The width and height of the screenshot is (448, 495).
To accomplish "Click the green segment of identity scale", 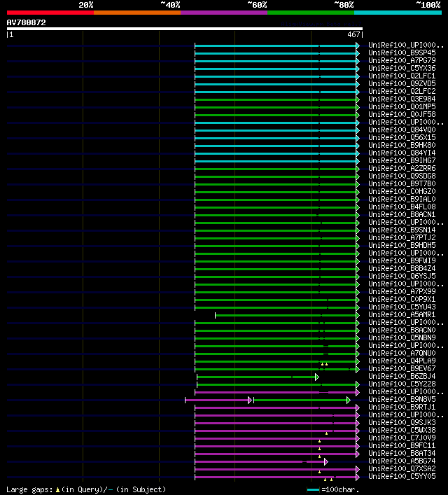I will coord(311,13).
